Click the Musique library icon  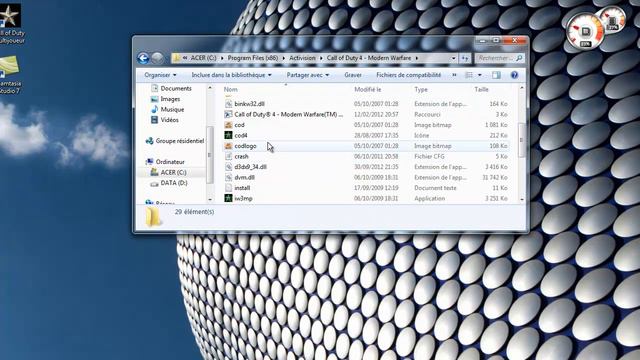154,109
